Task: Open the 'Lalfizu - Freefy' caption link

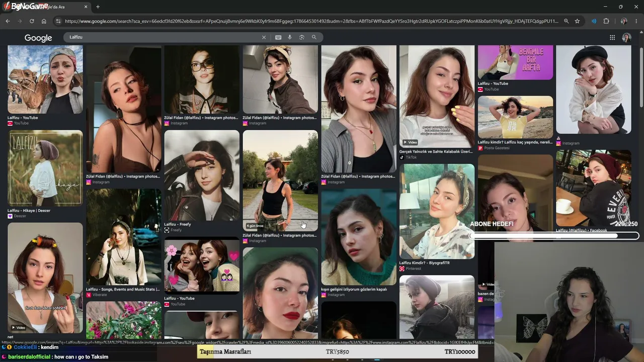Action: tap(178, 224)
